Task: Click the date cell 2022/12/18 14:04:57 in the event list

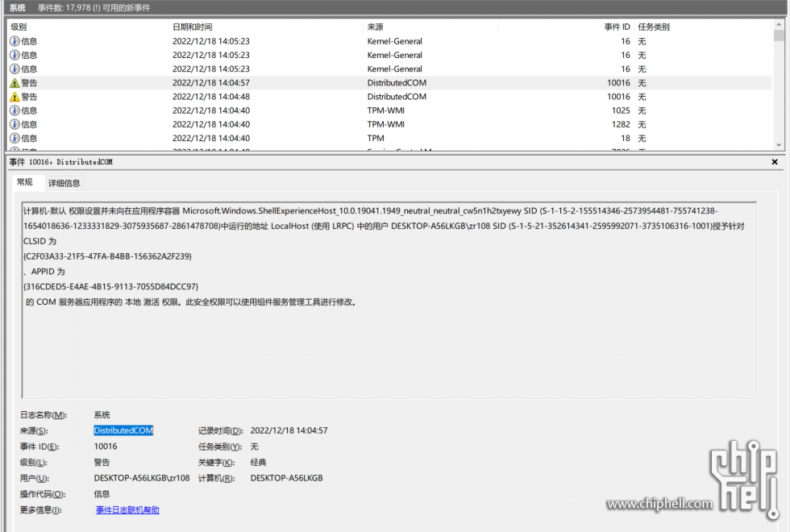Action: [211, 83]
